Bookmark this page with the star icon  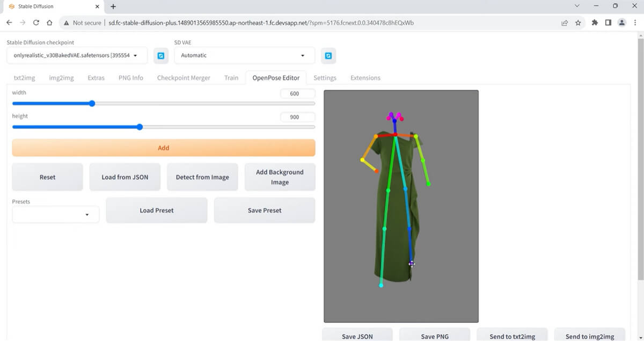pos(579,23)
